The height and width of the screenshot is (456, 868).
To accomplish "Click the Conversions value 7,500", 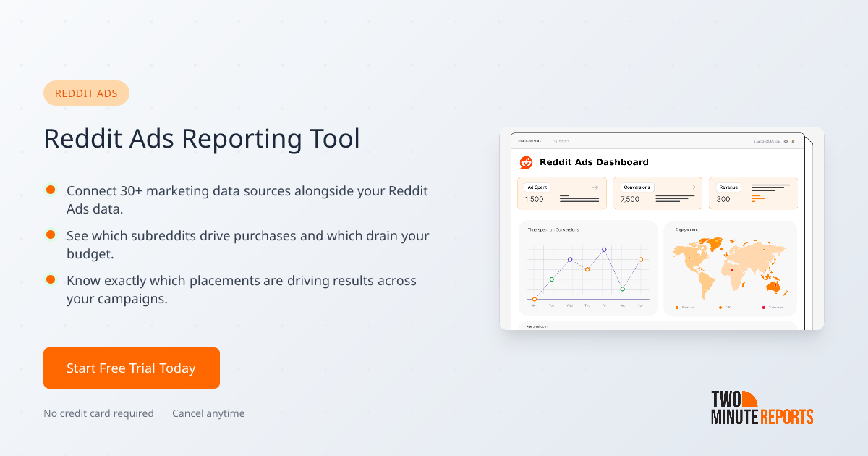I will (630, 199).
